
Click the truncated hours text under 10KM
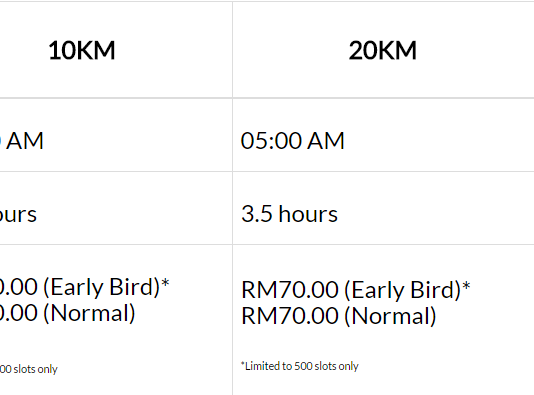(18, 215)
